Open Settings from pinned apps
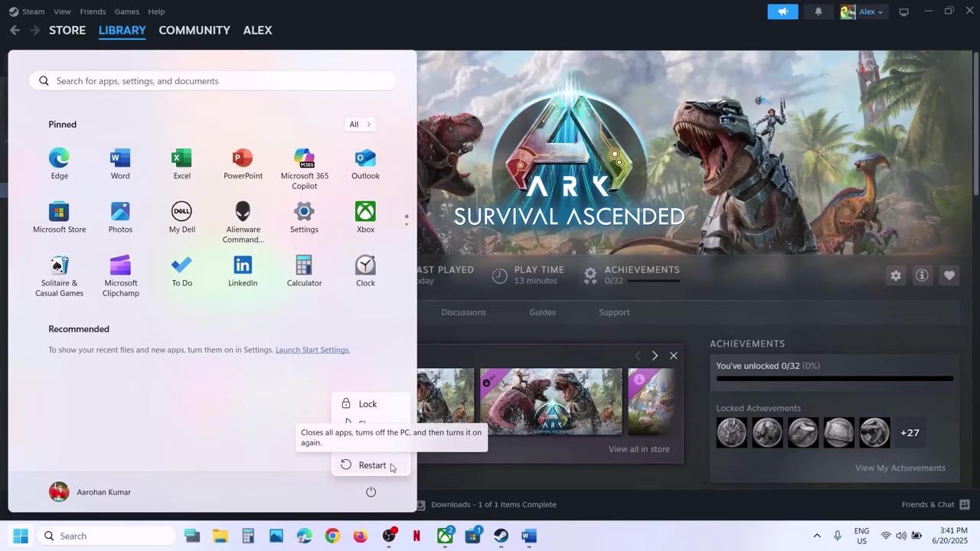 pyautogui.click(x=304, y=217)
